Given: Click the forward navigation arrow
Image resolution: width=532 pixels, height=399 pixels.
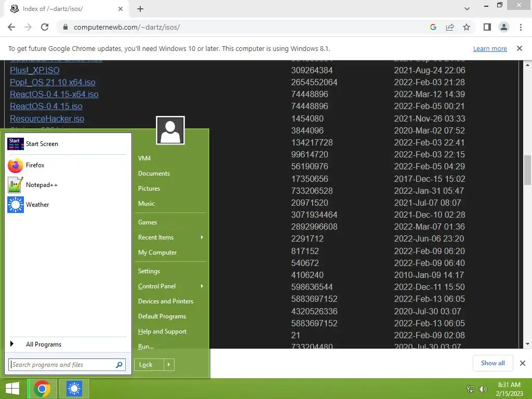Looking at the screenshot, I should [28, 27].
